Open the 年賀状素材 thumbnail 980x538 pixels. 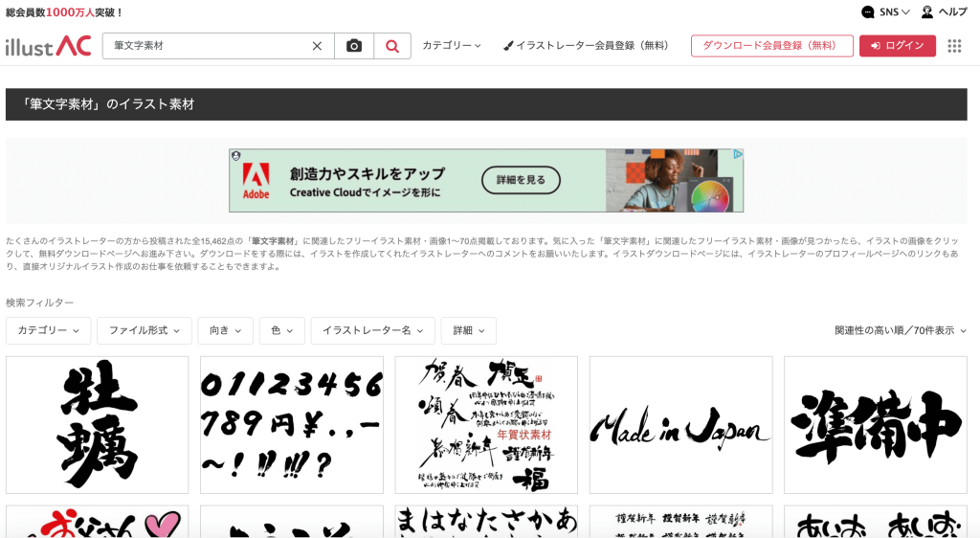coord(486,425)
